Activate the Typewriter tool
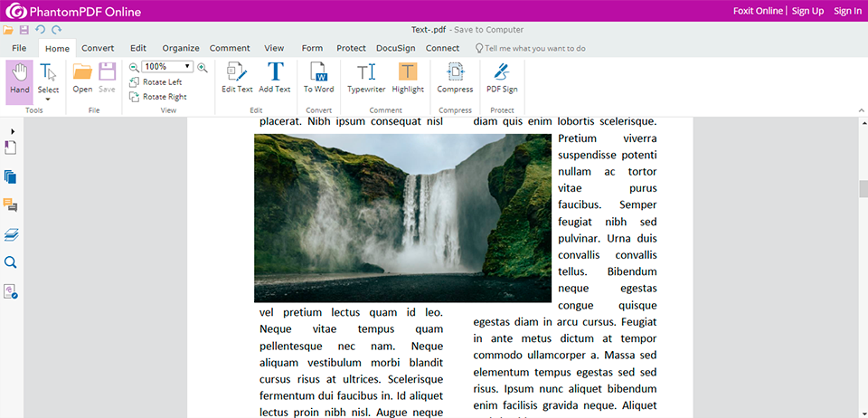 [x=366, y=78]
